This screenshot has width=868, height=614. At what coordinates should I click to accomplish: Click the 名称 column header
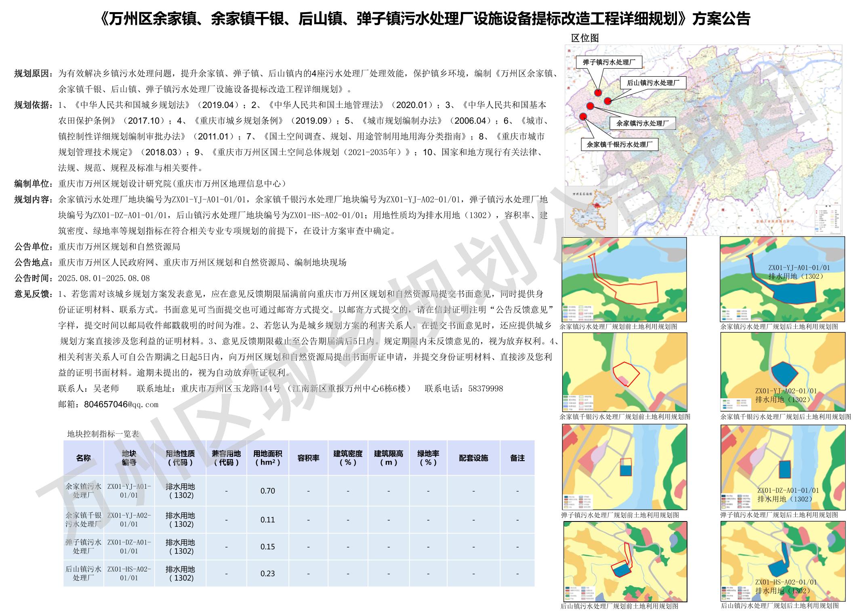click(84, 458)
